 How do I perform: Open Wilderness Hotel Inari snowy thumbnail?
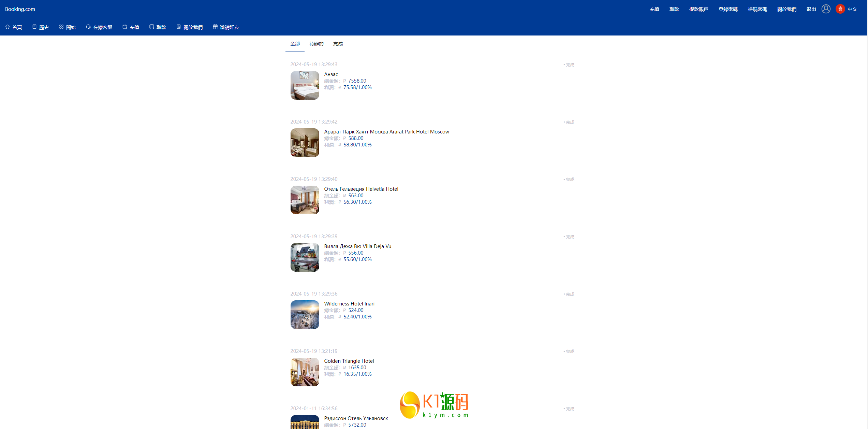[305, 315]
